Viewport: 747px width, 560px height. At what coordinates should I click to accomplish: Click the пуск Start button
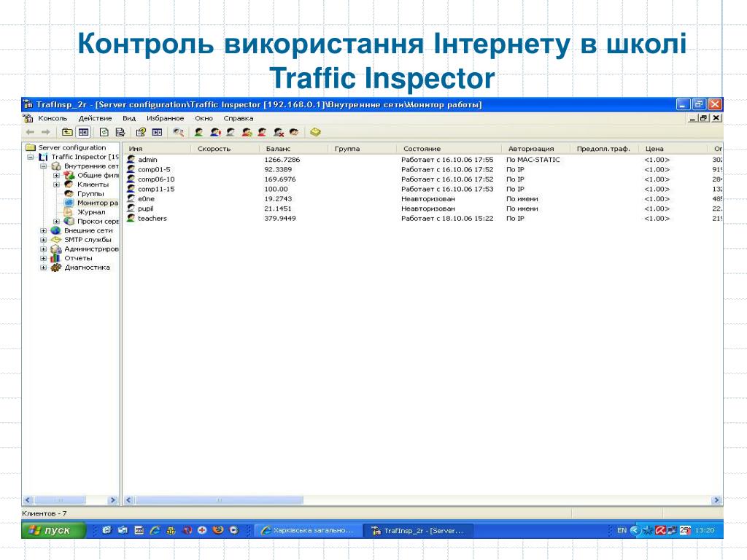[53, 530]
